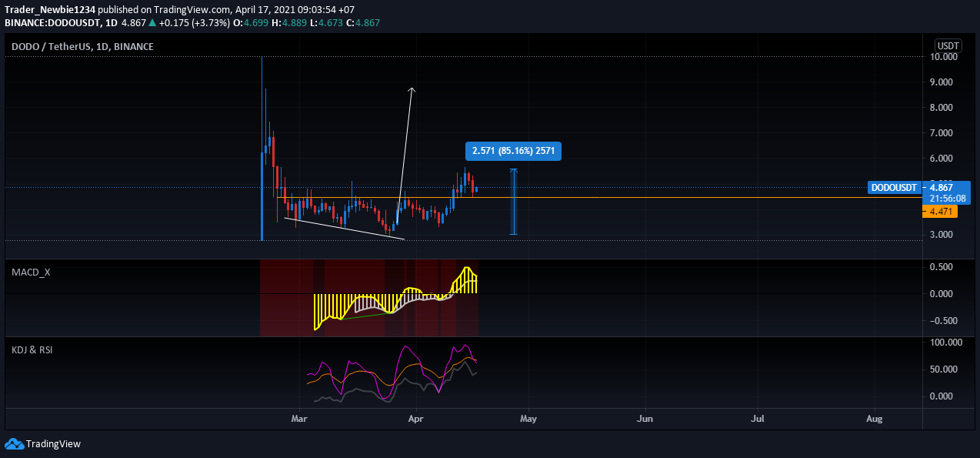The image size is (980, 458).
Task: Click the 0.500 value on MACD scale
Action: pos(943,267)
